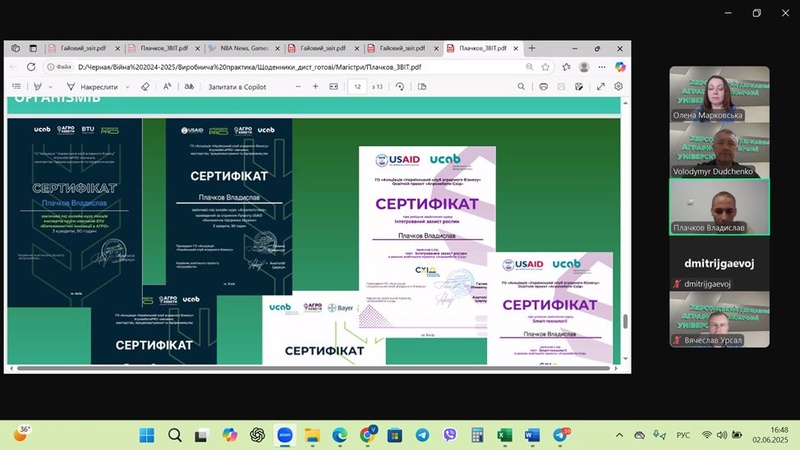Open the translate icon in PDF toolbar
Image resolution: width=800 pixels, height=450 pixels.
tap(189, 87)
